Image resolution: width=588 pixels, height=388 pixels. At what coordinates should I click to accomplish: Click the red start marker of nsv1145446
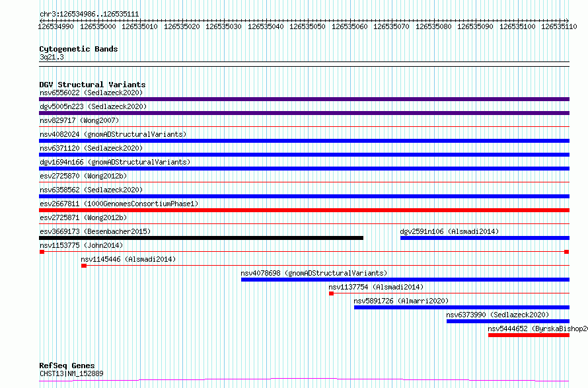click(x=84, y=266)
